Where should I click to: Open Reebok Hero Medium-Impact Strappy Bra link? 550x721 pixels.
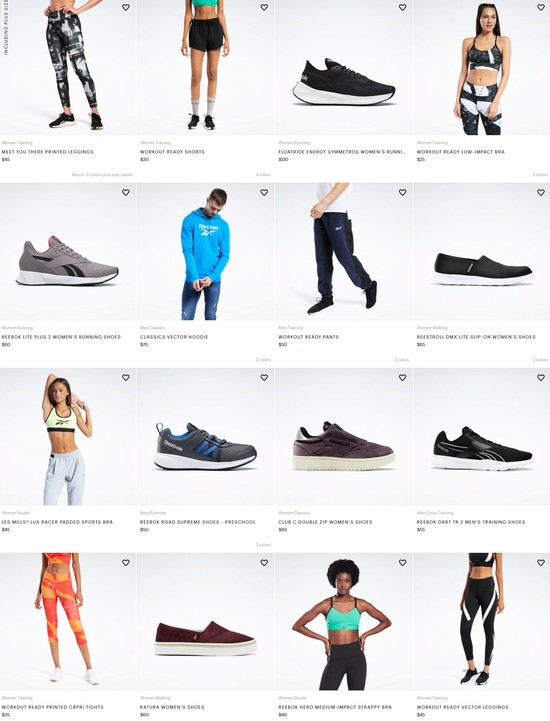coord(335,707)
